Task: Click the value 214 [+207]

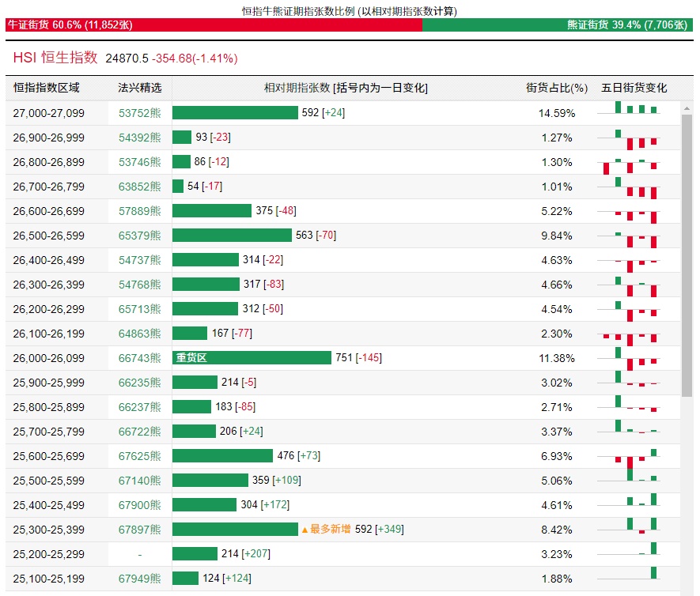Action: pyautogui.click(x=246, y=554)
